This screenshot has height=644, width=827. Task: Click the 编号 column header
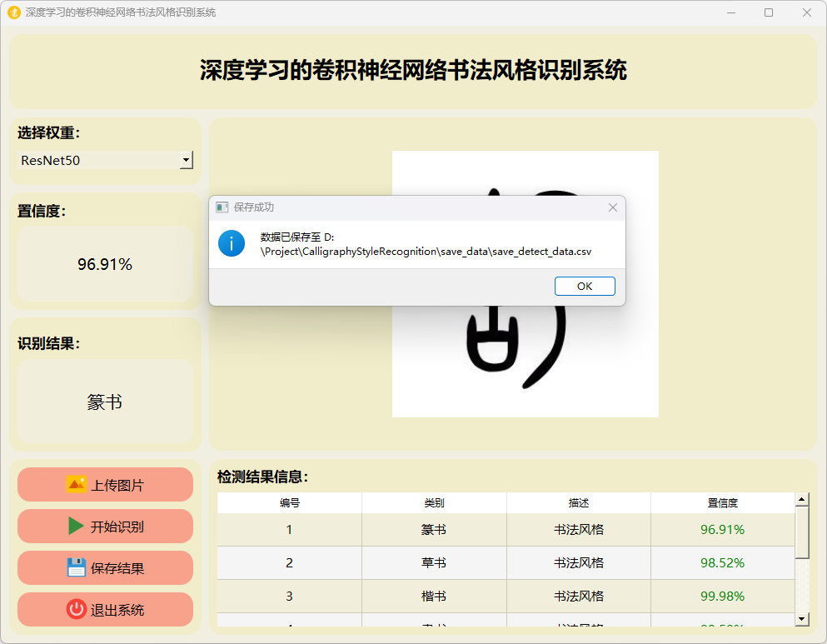tap(289, 503)
